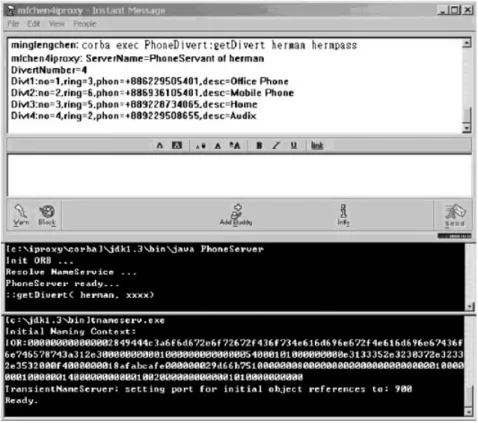The image size is (478, 423).
Task: Open the File menu
Action: (x=13, y=24)
